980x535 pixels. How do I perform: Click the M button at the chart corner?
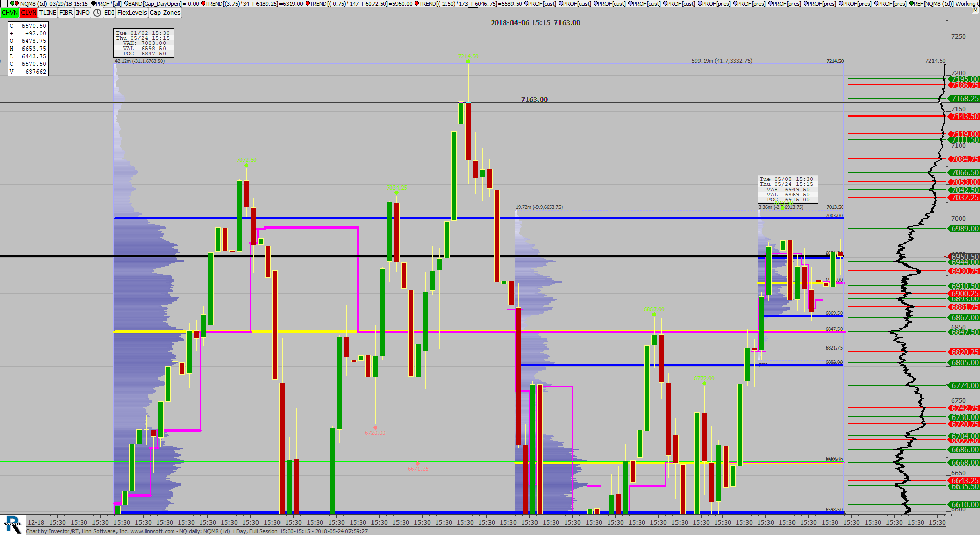point(975,11)
